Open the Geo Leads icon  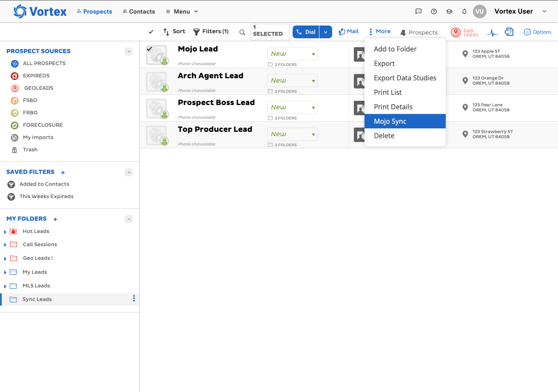(464, 32)
